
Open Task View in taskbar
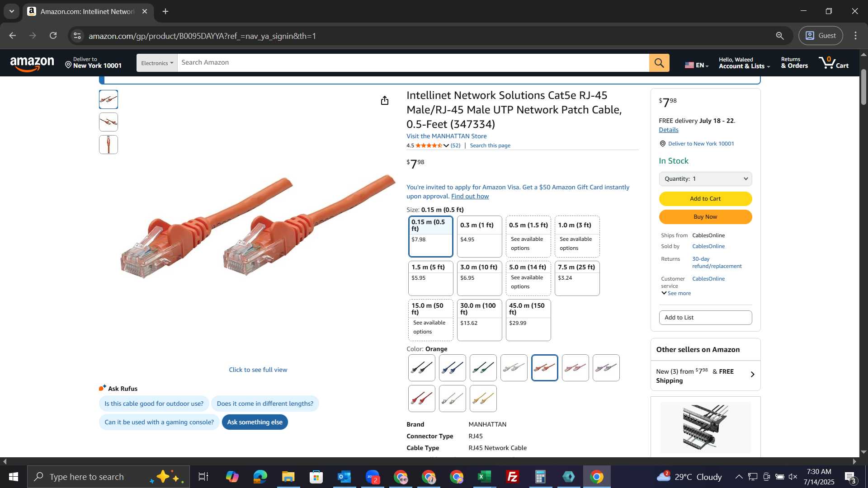point(203,477)
